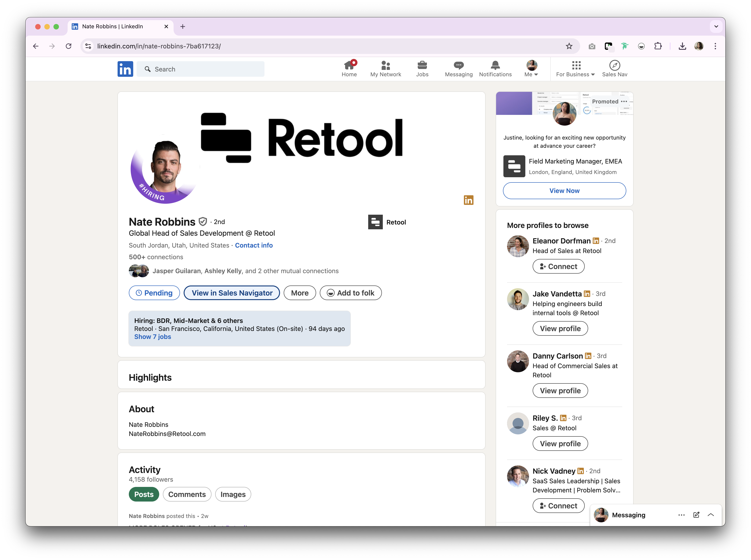Open the More profile actions menu

300,293
